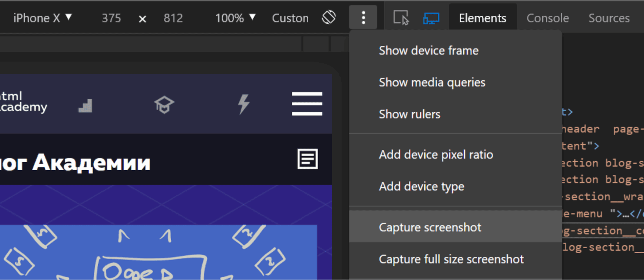This screenshot has height=280, width=644.
Task: Select Show device frame
Action: click(x=456, y=51)
